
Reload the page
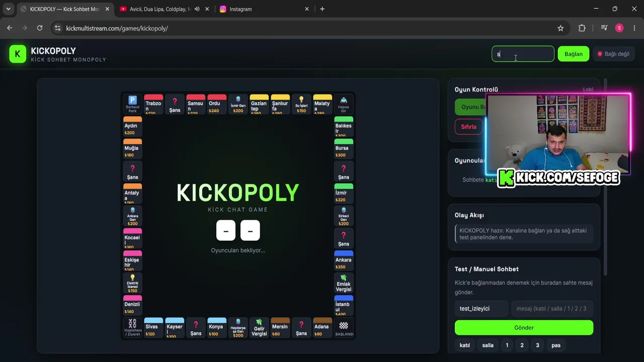40,28
